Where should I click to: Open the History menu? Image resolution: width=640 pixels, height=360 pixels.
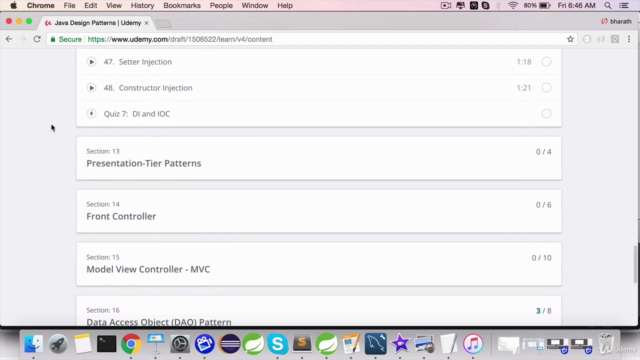pyautogui.click(x=142, y=6)
